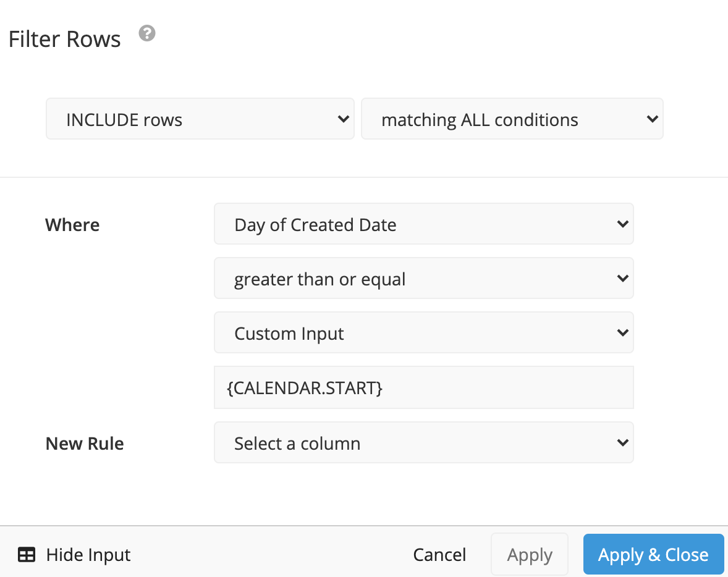Screen dimensions: 728x577
Task: Change the greater than or equal operator
Action: pos(424,278)
